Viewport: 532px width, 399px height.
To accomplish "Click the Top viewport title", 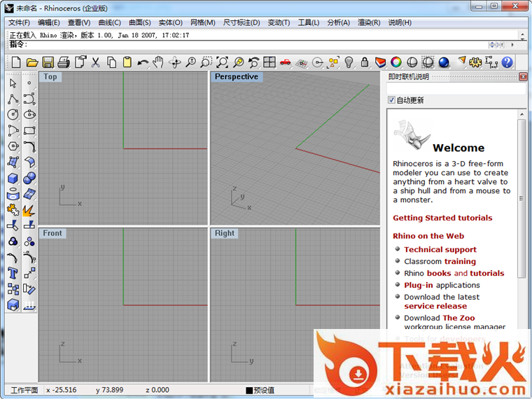I will (50, 77).
